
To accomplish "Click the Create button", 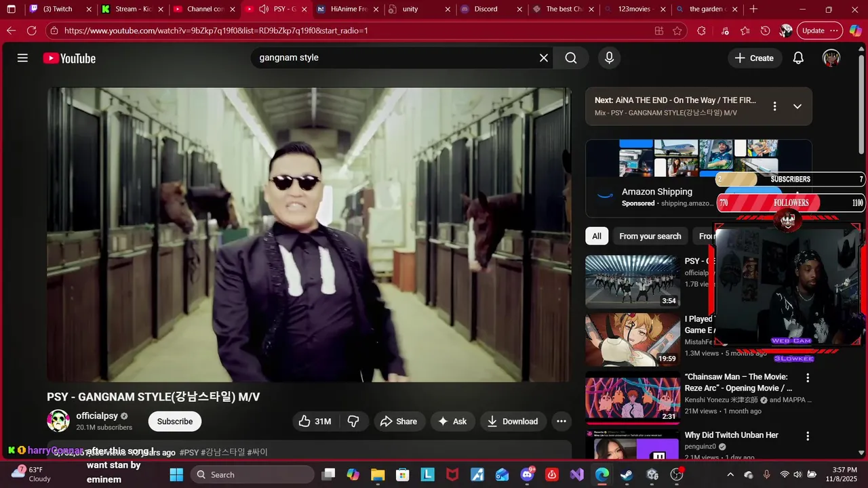I will [754, 58].
